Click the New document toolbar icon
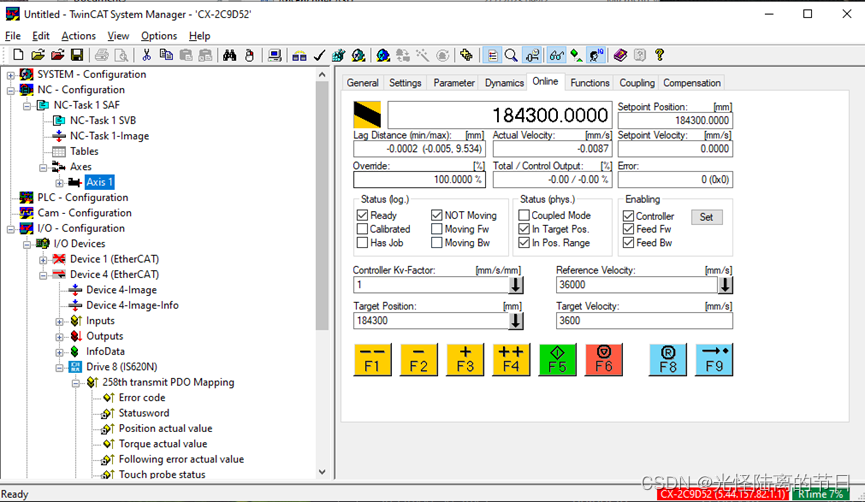Screen dimensions: 865x502 (x=18, y=55)
